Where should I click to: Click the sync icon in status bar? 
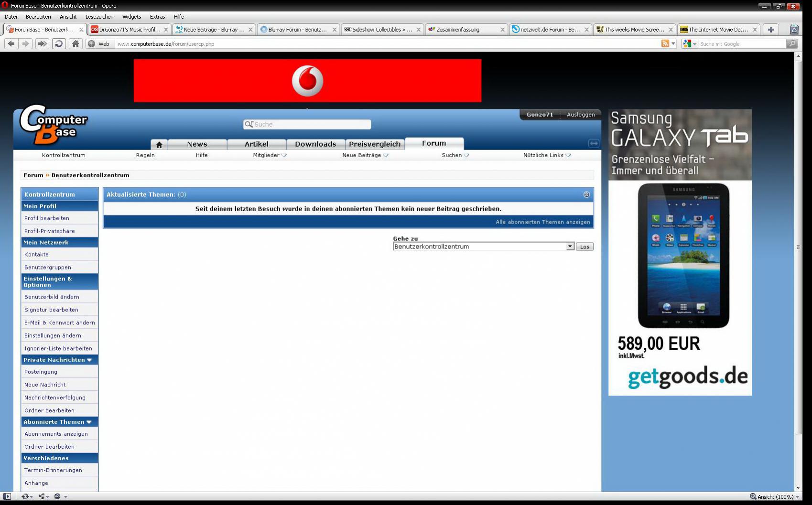click(x=25, y=496)
